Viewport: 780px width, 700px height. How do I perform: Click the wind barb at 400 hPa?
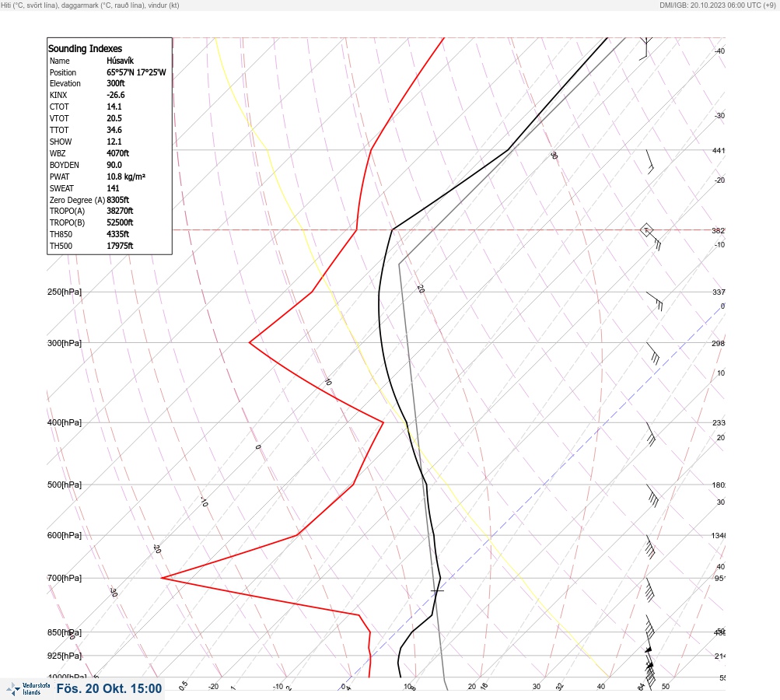(x=651, y=434)
